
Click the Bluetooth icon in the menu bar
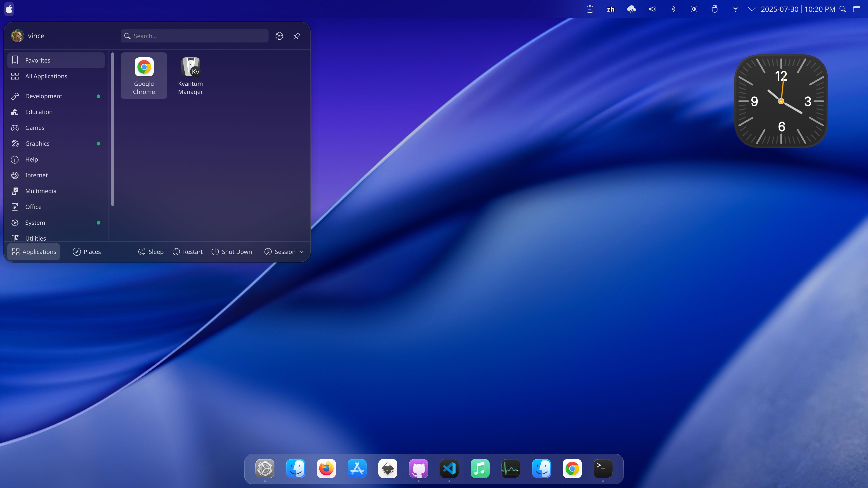pyautogui.click(x=673, y=9)
